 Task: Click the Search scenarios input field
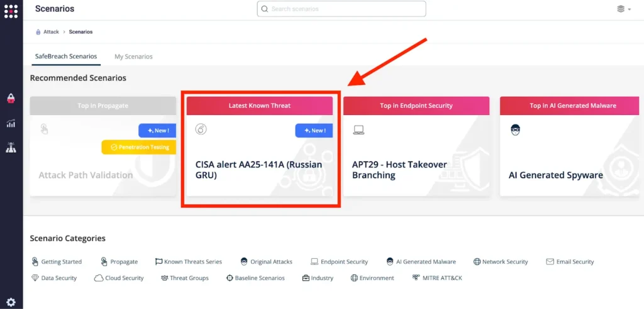(341, 9)
